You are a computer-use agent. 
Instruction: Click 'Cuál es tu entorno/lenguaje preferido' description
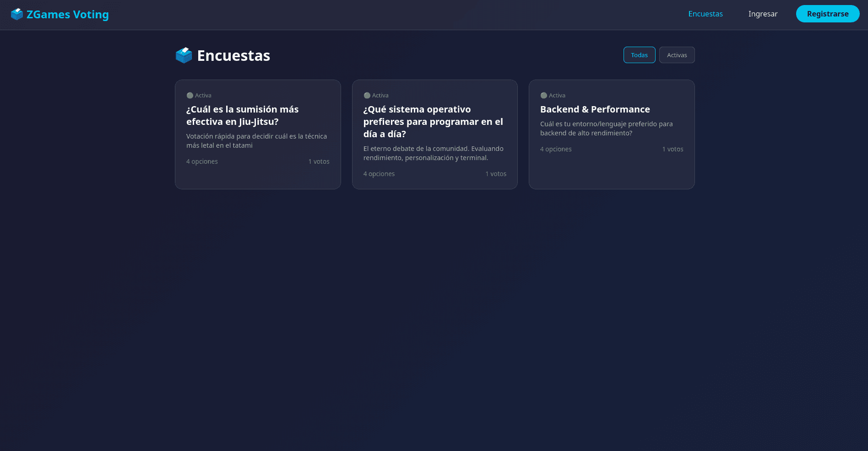point(607,129)
